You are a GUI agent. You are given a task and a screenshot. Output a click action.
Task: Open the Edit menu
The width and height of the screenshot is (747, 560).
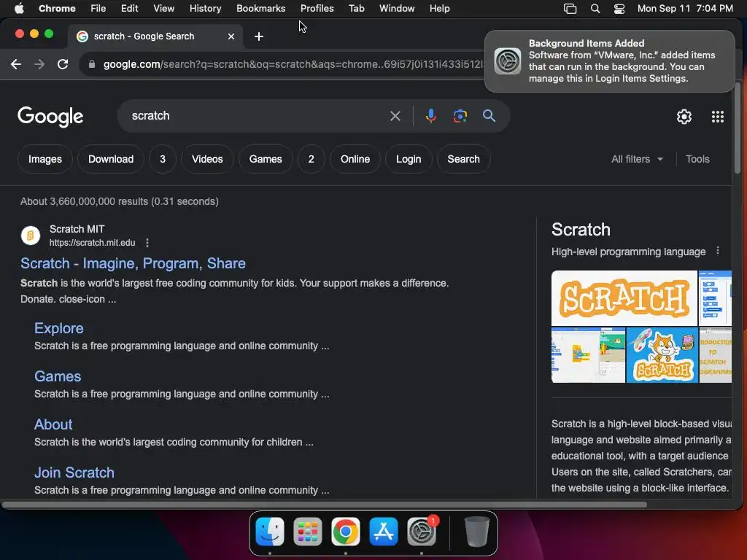129,8
